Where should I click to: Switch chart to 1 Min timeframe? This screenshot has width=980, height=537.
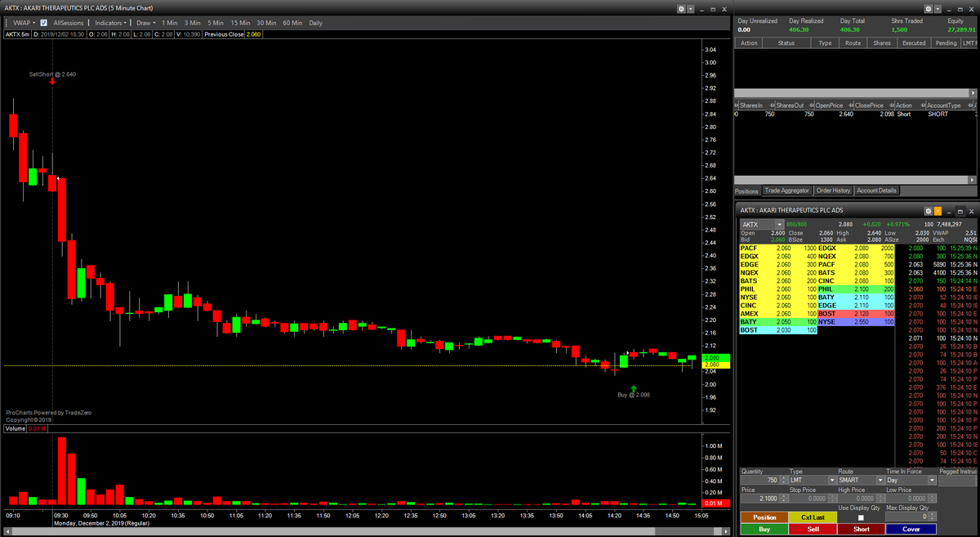(x=170, y=23)
